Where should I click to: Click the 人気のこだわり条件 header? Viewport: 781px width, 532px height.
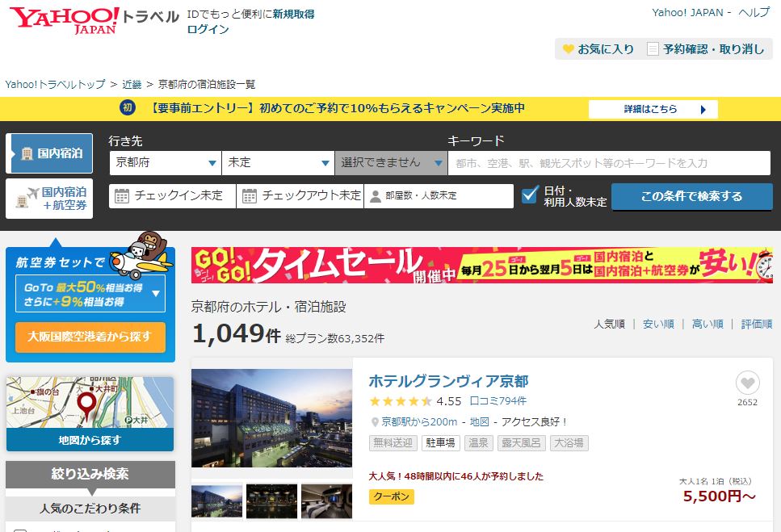click(90, 508)
